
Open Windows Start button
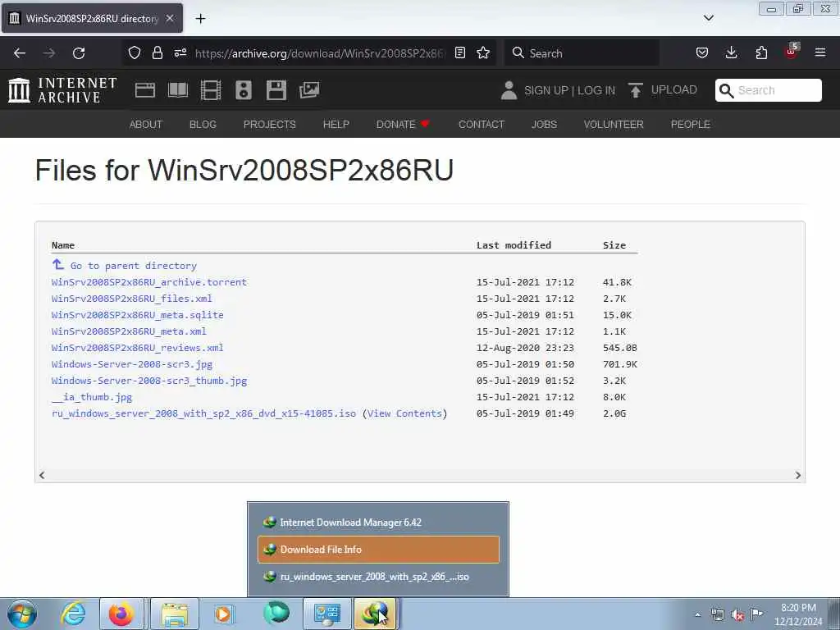(x=22, y=614)
